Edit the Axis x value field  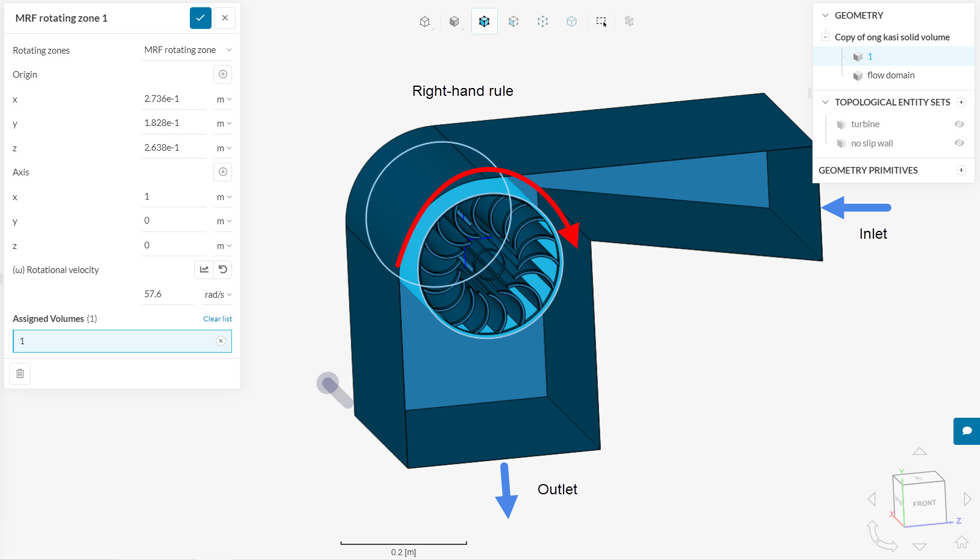point(174,197)
